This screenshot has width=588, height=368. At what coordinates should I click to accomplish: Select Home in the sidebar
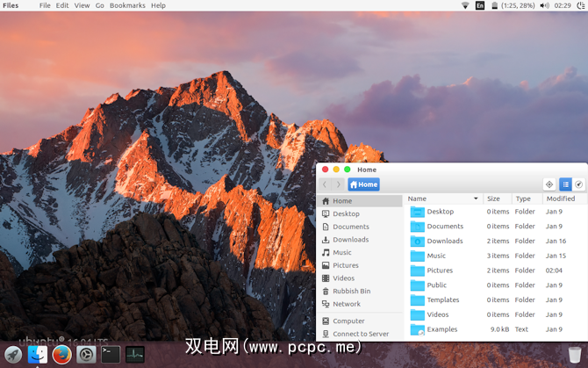click(360, 201)
